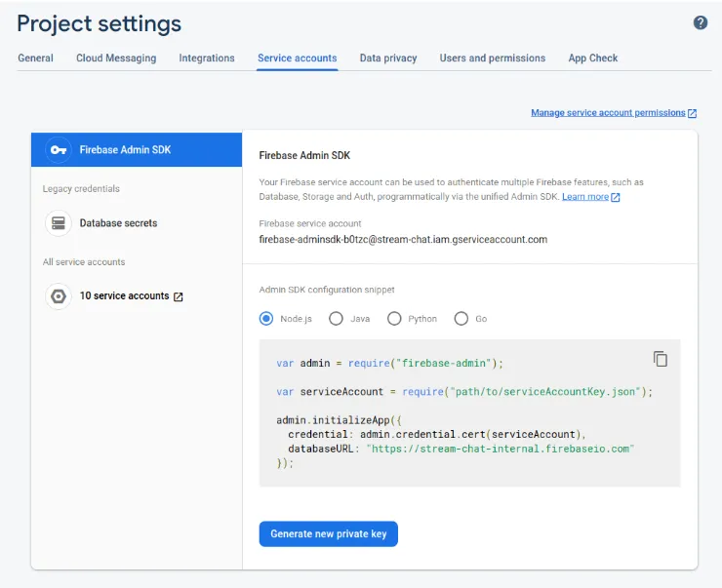Select the Service accounts tab

(297, 58)
